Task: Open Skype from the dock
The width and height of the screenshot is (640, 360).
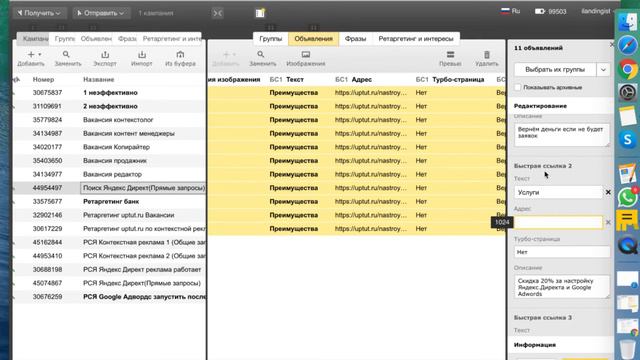Action: pos(628,140)
